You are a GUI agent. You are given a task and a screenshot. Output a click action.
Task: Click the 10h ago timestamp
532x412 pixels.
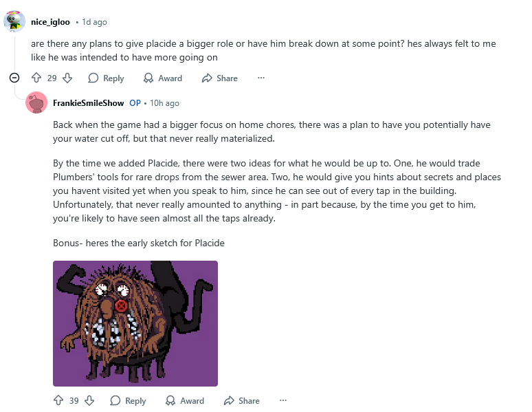coord(164,103)
